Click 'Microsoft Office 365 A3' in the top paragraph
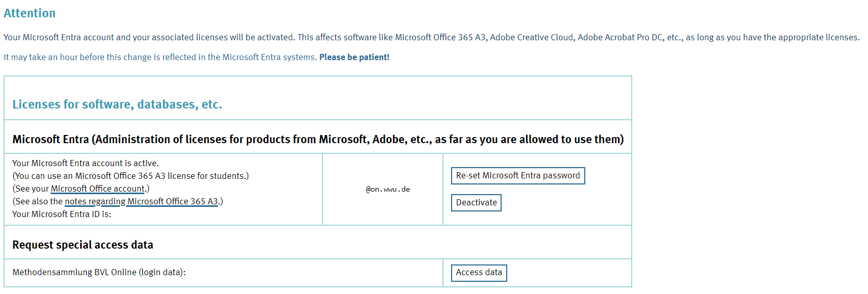Screen dimensions: 868x294 pos(440,38)
